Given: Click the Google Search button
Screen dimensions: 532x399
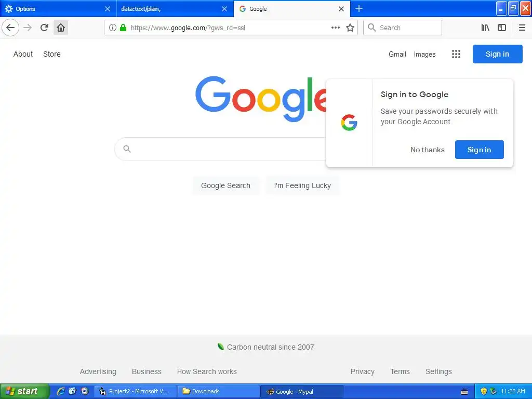Looking at the screenshot, I should 225,185.
